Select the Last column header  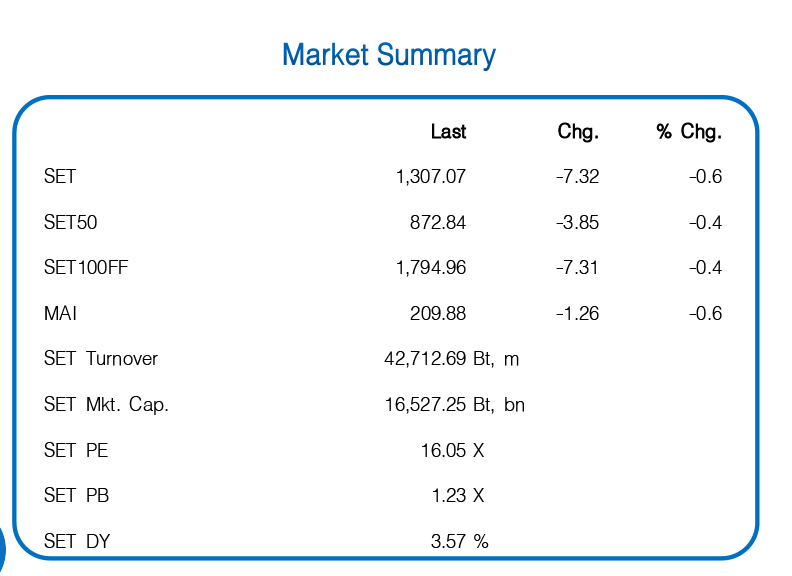tap(448, 132)
